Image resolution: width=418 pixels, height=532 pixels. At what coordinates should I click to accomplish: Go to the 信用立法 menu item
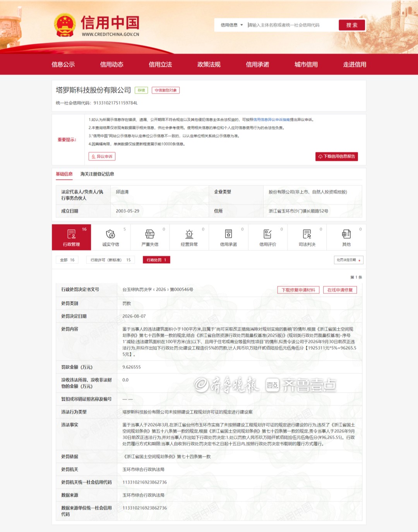click(160, 64)
